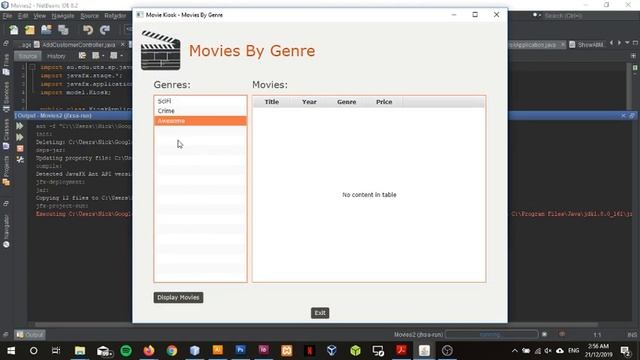This screenshot has width=640, height=360.
Task: Click the Exit button in Movie Kiosk
Action: pyautogui.click(x=320, y=313)
